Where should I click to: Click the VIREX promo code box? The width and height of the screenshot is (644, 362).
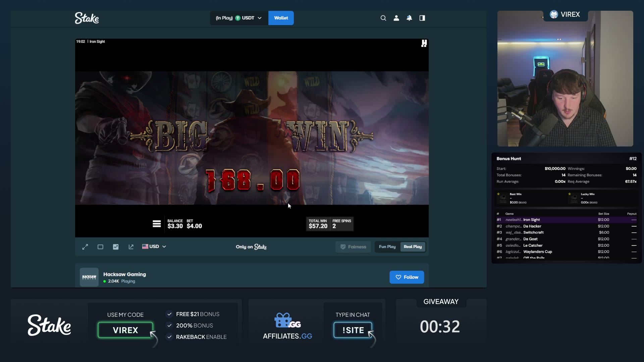tap(125, 330)
